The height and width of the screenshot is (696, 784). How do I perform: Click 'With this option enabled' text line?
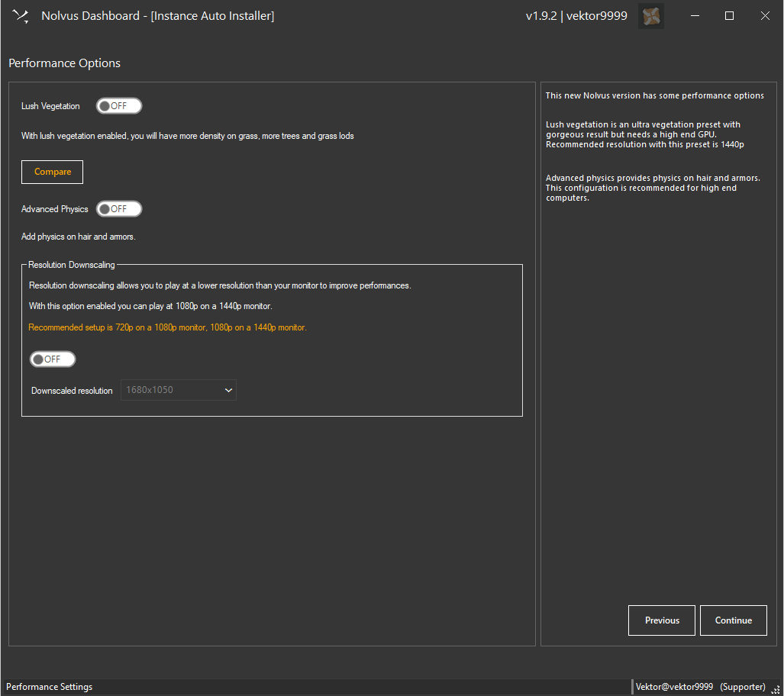(150, 306)
